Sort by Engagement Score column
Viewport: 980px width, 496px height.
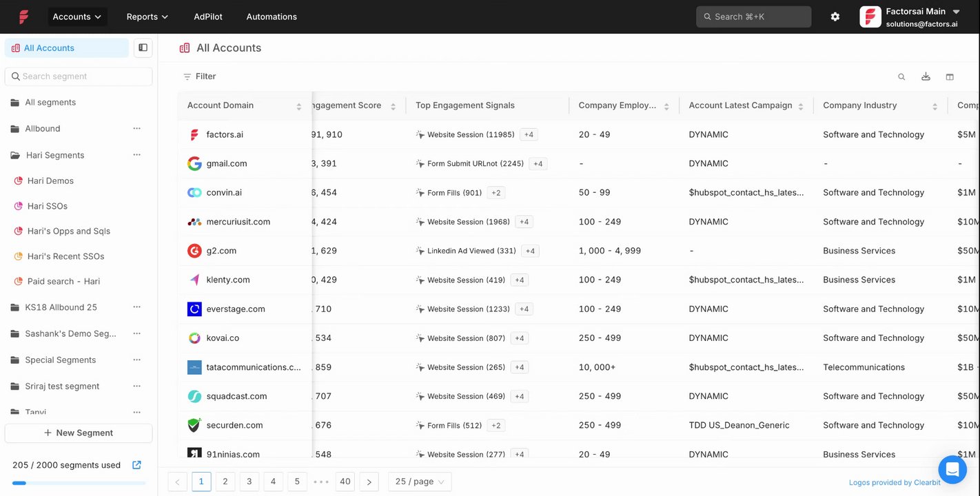393,106
